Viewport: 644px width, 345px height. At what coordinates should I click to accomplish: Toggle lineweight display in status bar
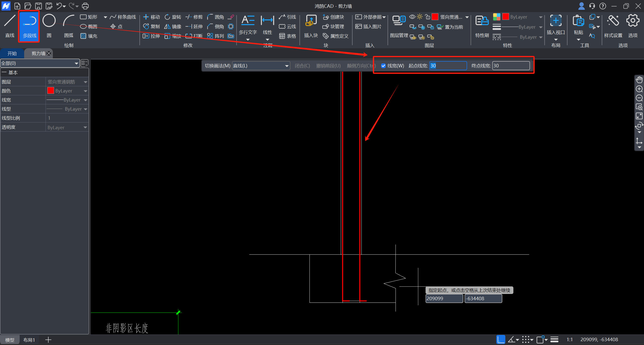(554, 340)
